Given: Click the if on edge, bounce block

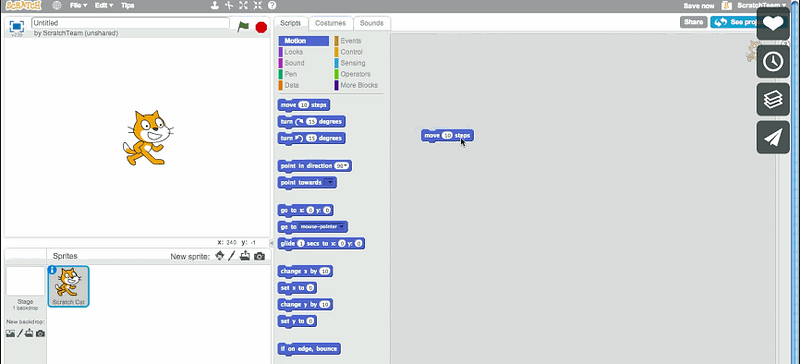Looking at the screenshot, I should [309, 349].
